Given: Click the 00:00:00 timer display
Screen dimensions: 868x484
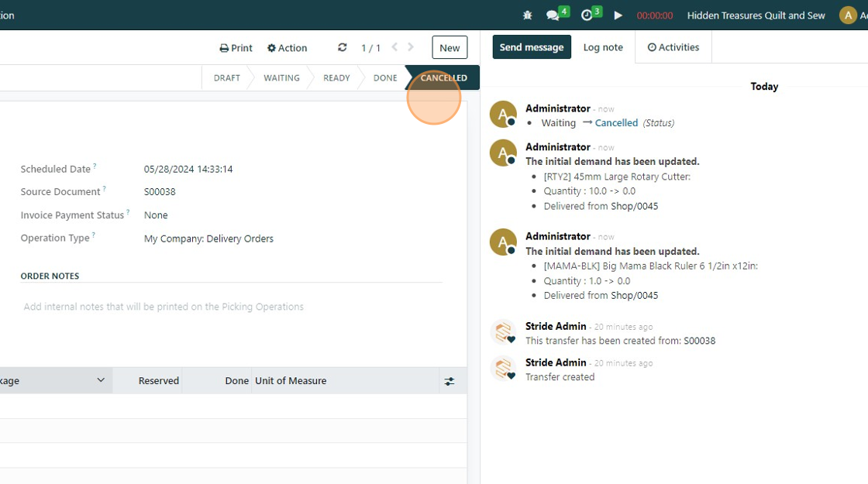Looking at the screenshot, I should [x=654, y=15].
